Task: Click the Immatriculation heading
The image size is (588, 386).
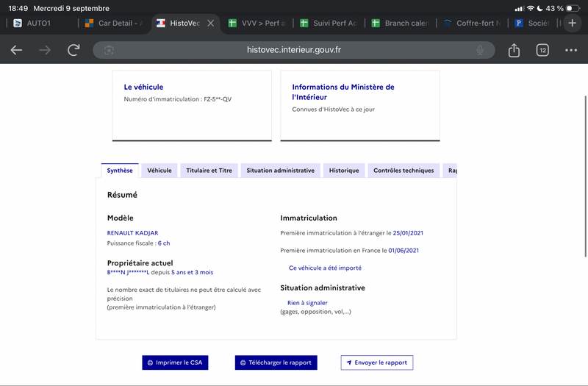Action: pos(309,218)
